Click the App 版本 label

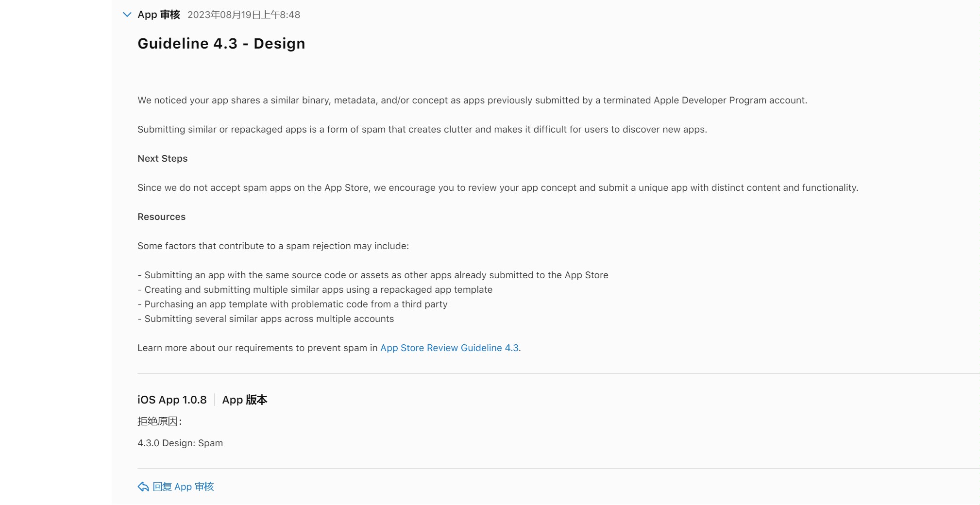pyautogui.click(x=245, y=400)
